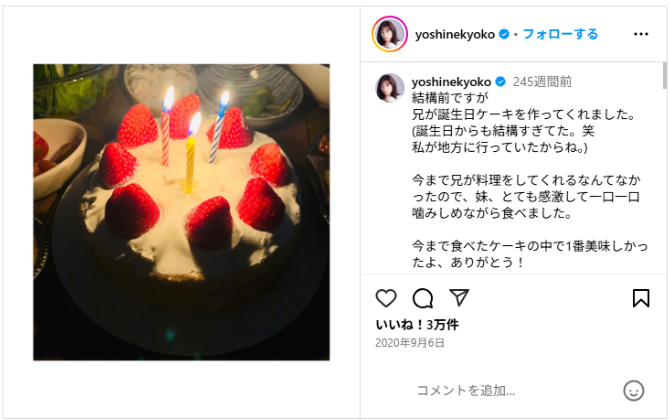This screenshot has height=420, width=670.
Task: Share post using paper plane icon
Action: tap(459, 297)
